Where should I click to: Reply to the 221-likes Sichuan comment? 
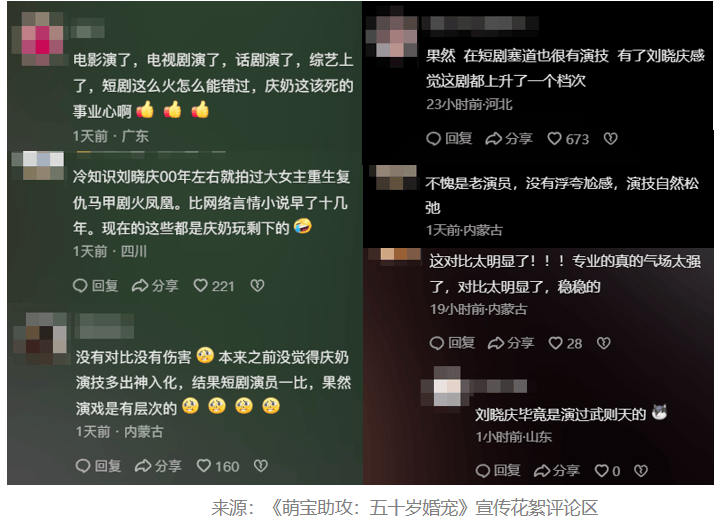coord(95,286)
